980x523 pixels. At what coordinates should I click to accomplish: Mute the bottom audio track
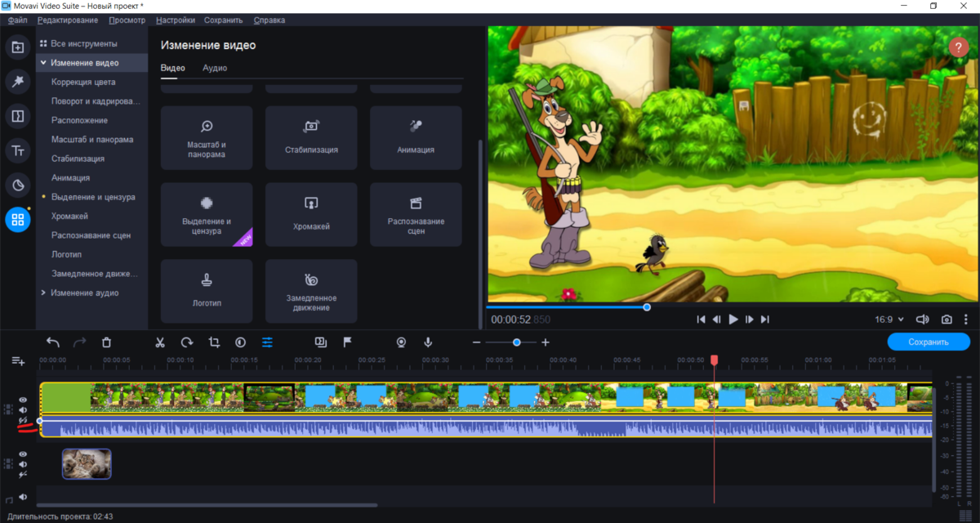click(x=23, y=497)
